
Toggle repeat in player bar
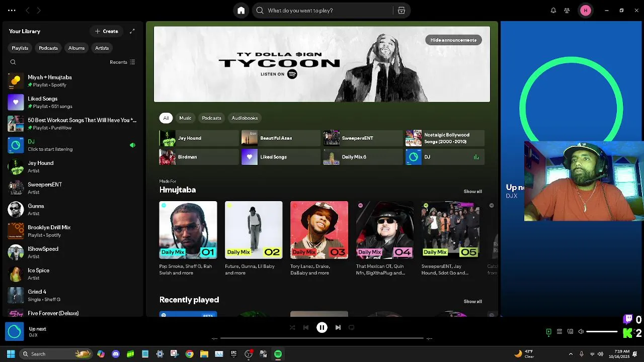click(x=352, y=328)
